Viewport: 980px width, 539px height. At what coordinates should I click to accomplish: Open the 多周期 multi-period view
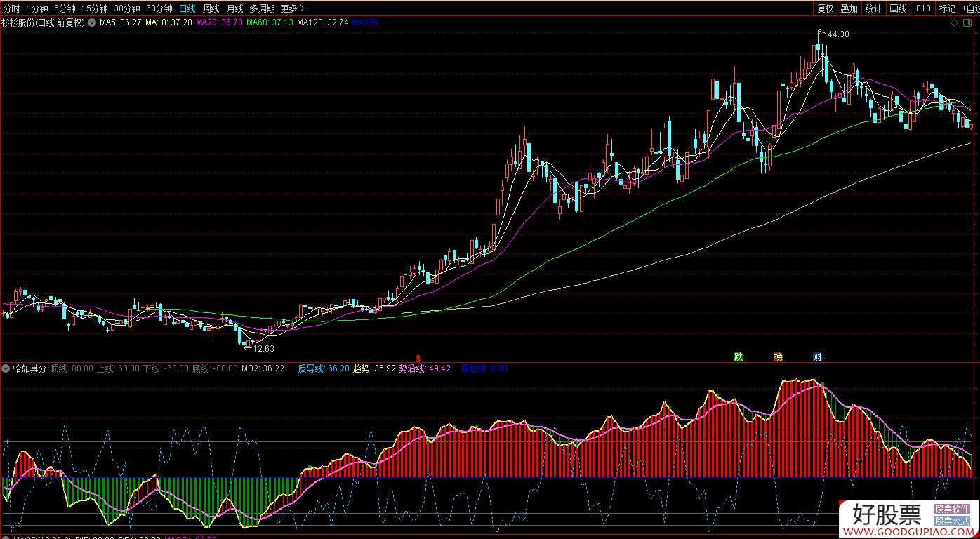[x=262, y=8]
